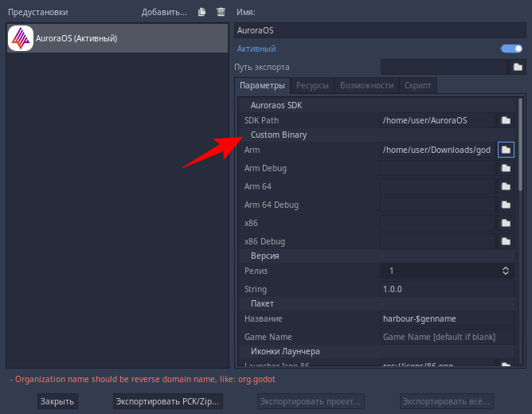This screenshot has width=532, height=414.
Task: Open the Добавить... preset menu
Action: pos(164,12)
